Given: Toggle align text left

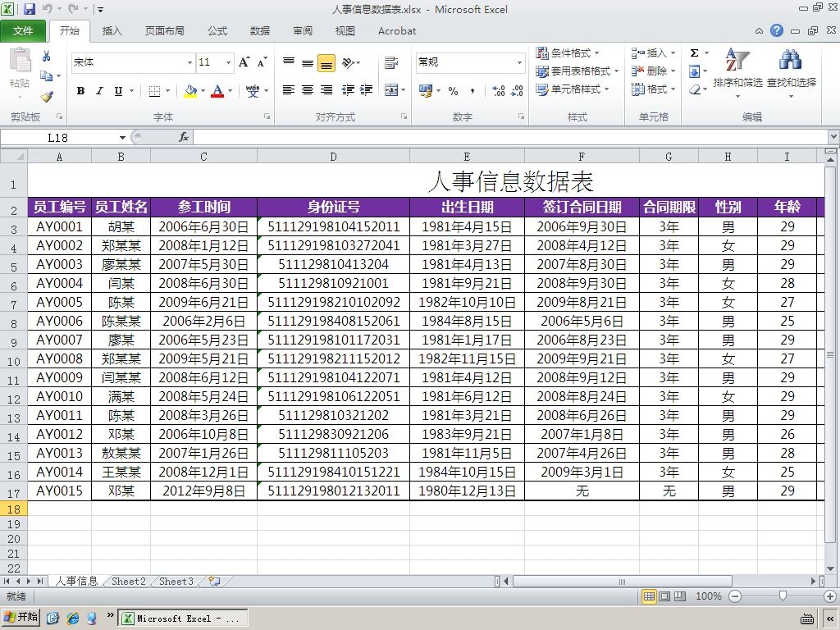Looking at the screenshot, I should coord(289,90).
